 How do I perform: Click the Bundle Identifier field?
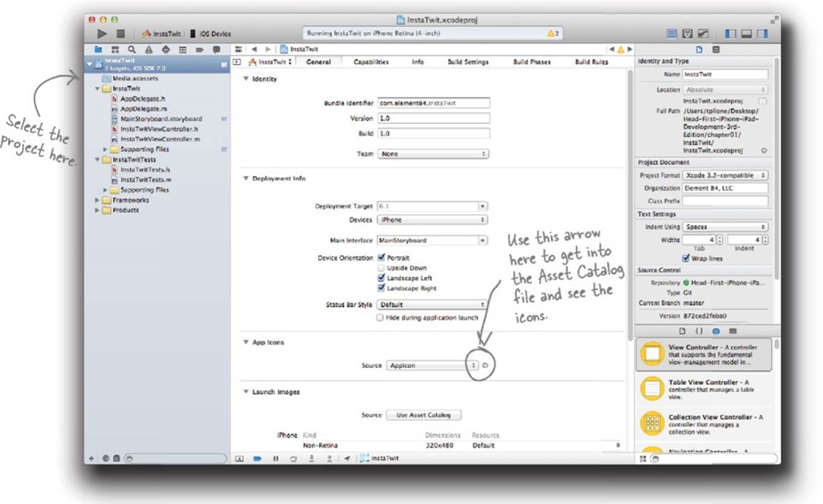pyautogui.click(x=434, y=103)
